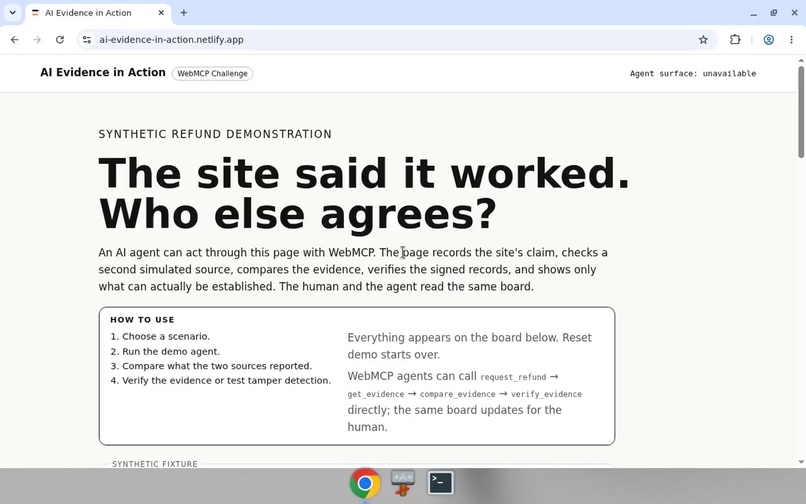
Task: Open the Extensions puzzle icon
Action: [x=735, y=40]
